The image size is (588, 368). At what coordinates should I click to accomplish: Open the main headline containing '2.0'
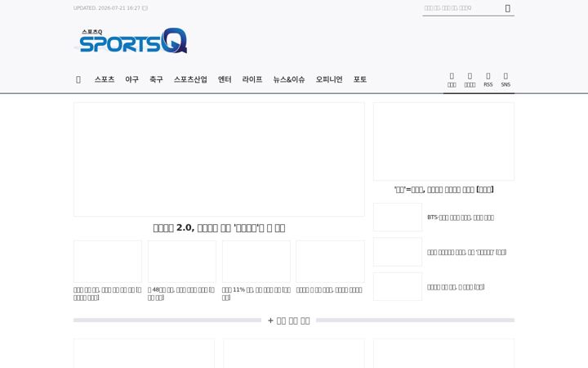219,228
